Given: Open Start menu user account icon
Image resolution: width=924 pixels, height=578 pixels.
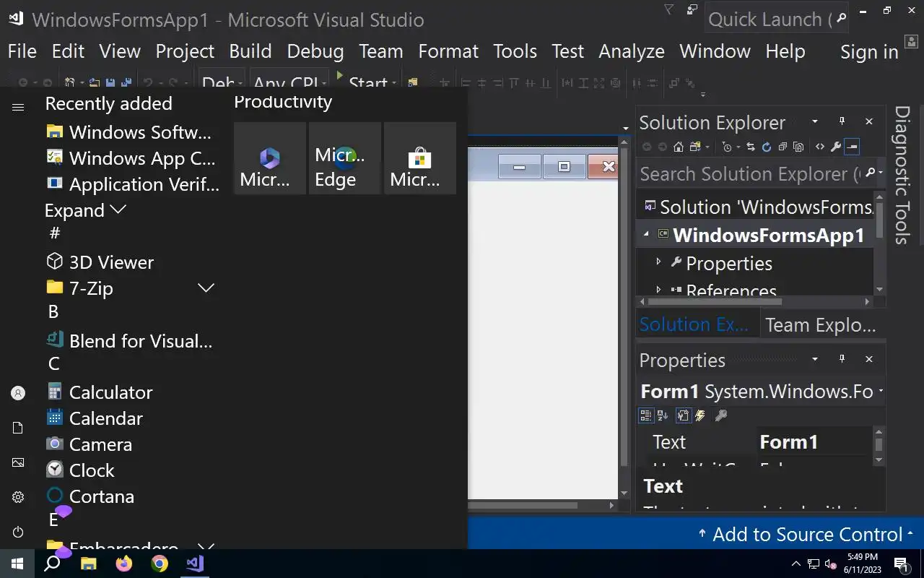Looking at the screenshot, I should click(18, 393).
